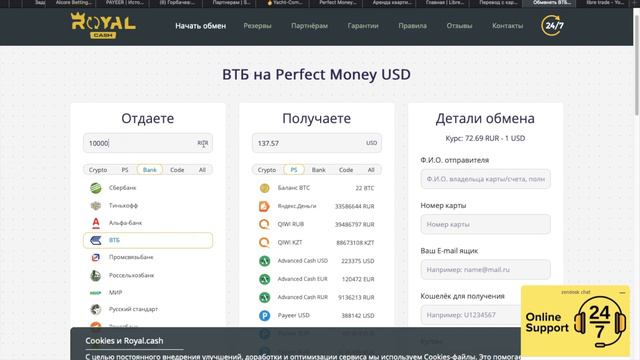
Task: Switch Отдаете filter to Crypto
Action: 98,170
